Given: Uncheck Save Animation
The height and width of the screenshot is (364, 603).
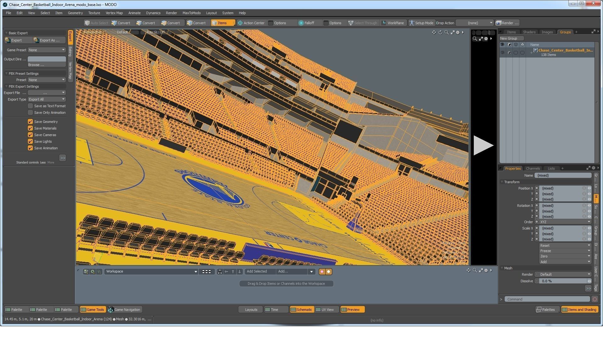Looking at the screenshot, I should click(30, 148).
